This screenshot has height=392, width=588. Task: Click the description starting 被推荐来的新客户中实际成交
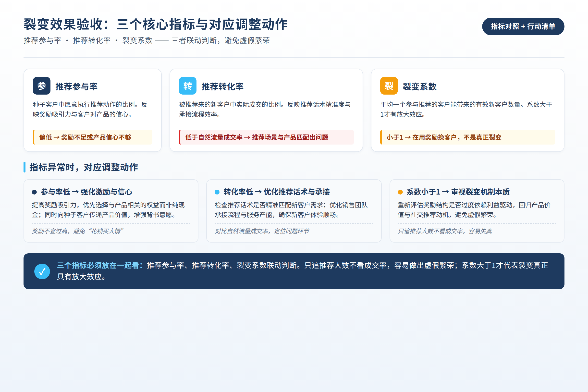point(265,109)
